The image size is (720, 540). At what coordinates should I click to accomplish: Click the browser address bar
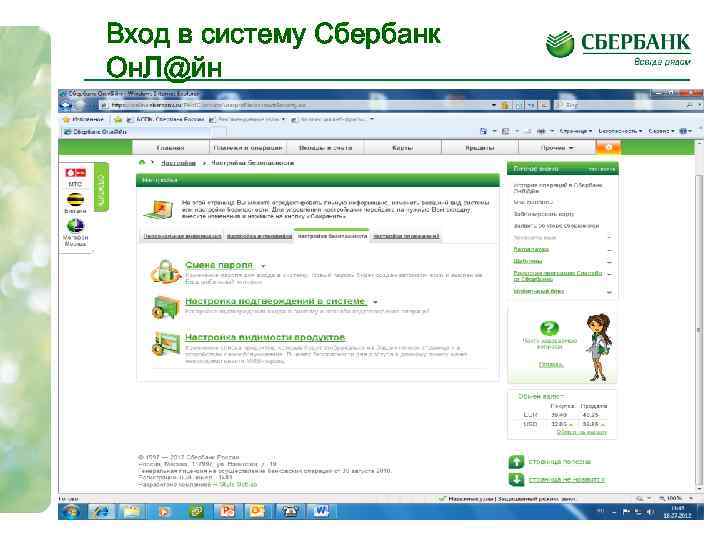tap(296, 105)
